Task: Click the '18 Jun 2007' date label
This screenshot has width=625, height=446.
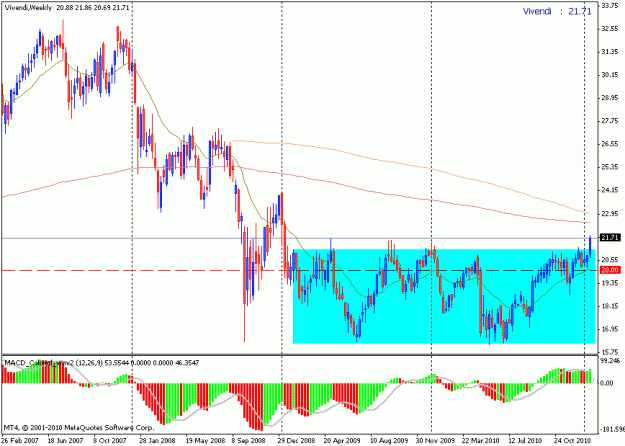Action: (65, 441)
